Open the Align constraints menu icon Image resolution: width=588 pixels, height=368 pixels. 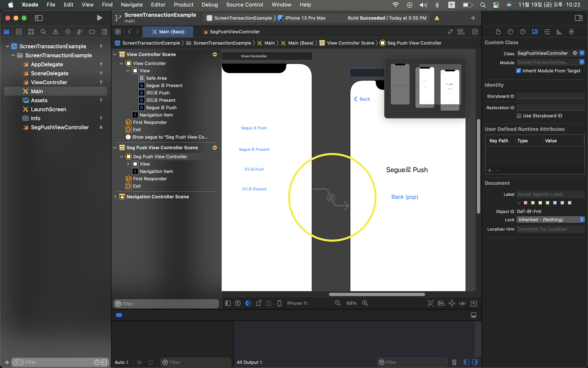coord(441,303)
